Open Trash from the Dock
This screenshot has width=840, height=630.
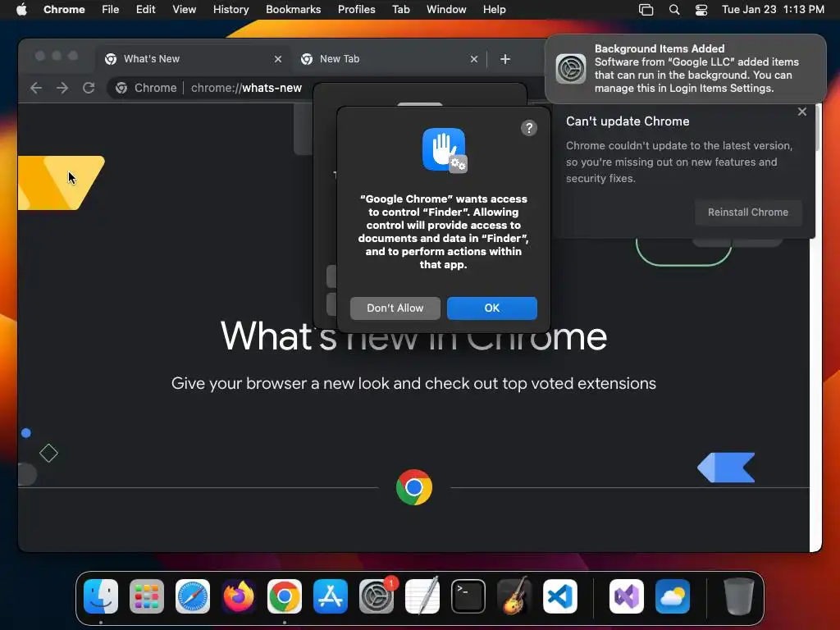739,596
